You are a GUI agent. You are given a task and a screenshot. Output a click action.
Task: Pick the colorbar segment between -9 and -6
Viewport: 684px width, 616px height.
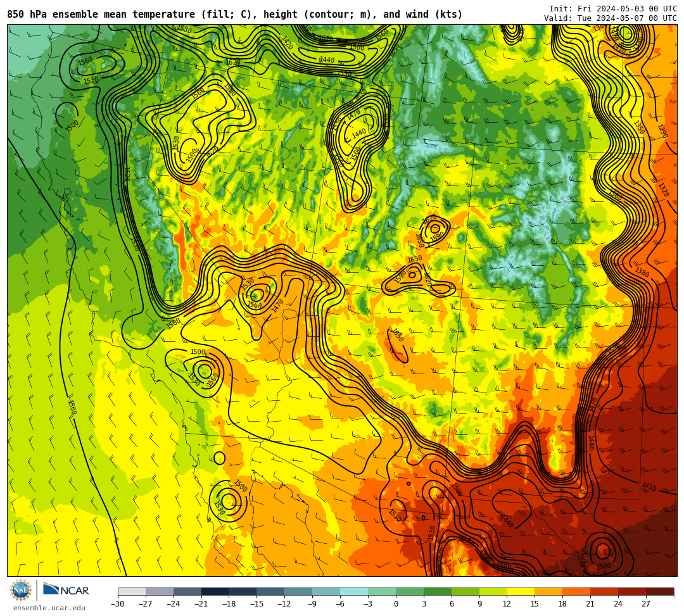pyautogui.click(x=326, y=591)
